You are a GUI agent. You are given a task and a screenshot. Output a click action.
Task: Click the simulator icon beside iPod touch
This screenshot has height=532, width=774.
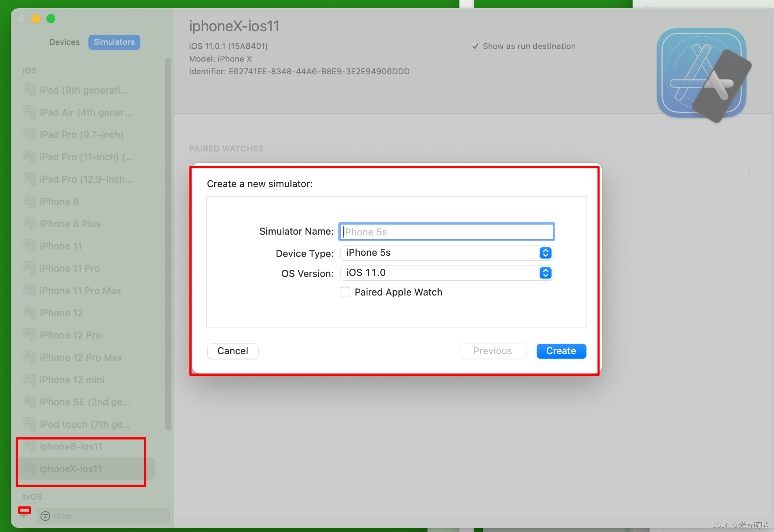(29, 424)
